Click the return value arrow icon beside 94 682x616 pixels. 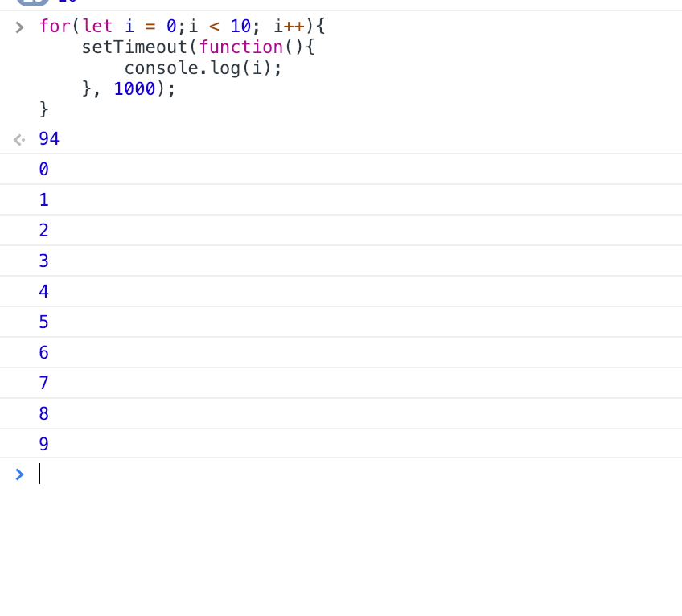point(18,139)
